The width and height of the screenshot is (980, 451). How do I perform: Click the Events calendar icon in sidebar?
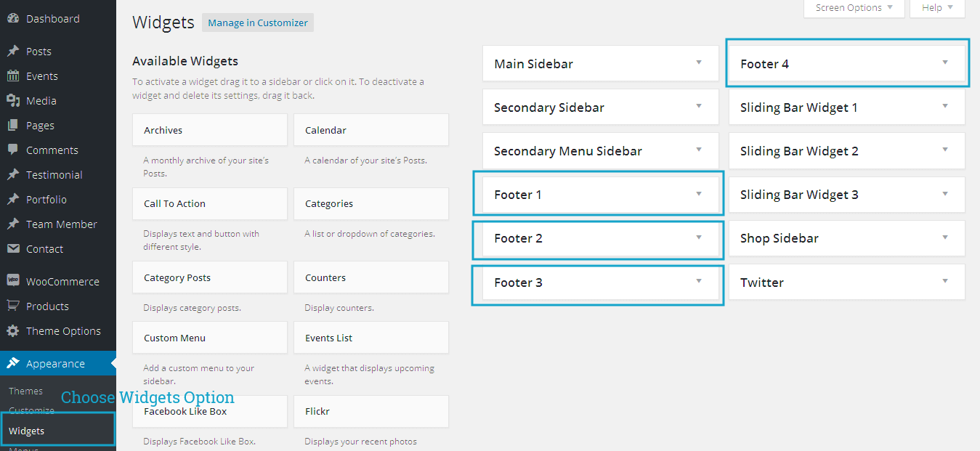point(13,76)
